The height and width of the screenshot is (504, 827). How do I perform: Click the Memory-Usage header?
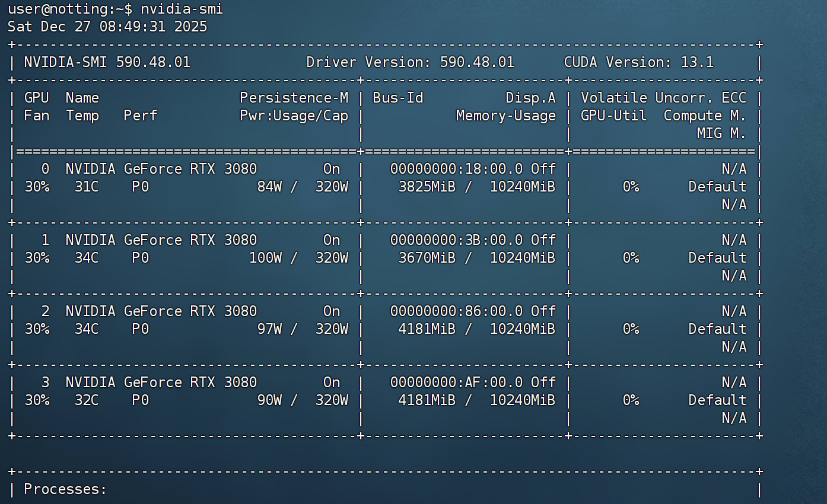point(506,116)
